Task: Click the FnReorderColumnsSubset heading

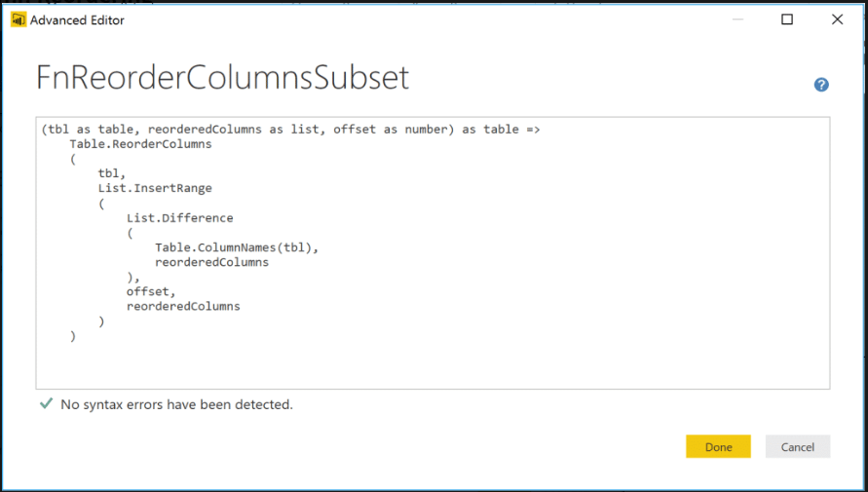Action: [x=223, y=78]
